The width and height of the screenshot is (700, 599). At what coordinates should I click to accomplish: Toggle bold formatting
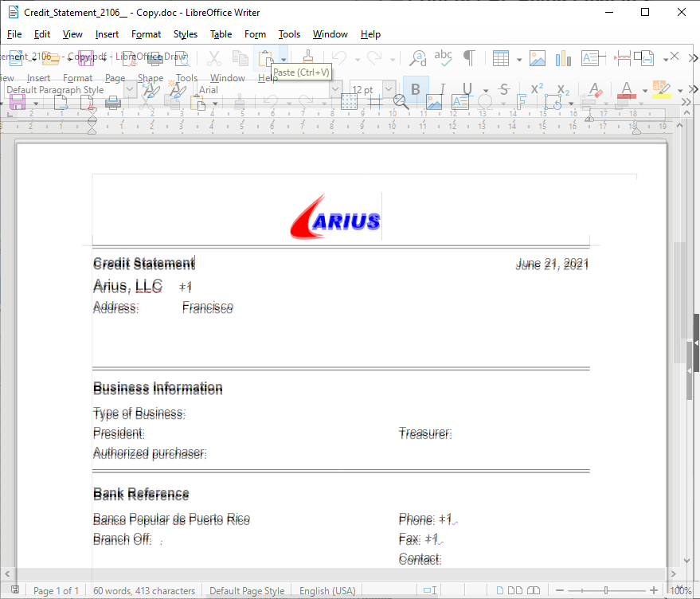[414, 89]
